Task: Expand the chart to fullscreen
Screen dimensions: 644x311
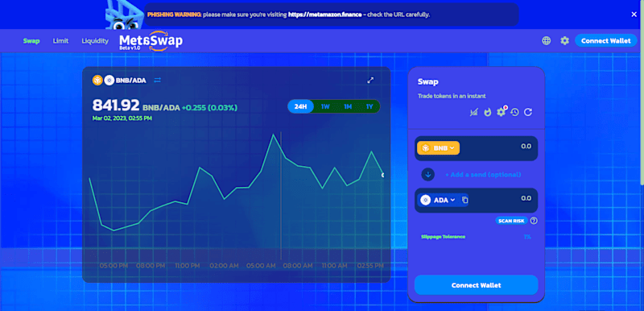Action: point(370,80)
